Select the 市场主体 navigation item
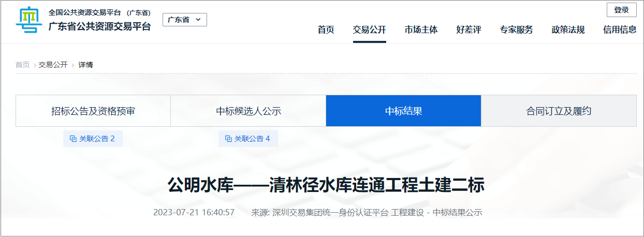Screen dimensions: 644x237 coord(421,30)
